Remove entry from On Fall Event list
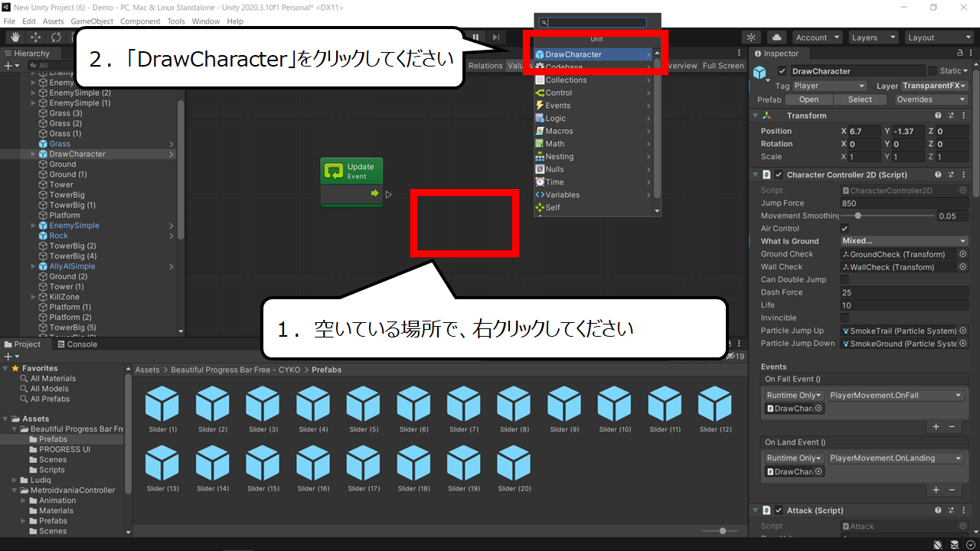The height and width of the screenshot is (551, 980). (952, 426)
